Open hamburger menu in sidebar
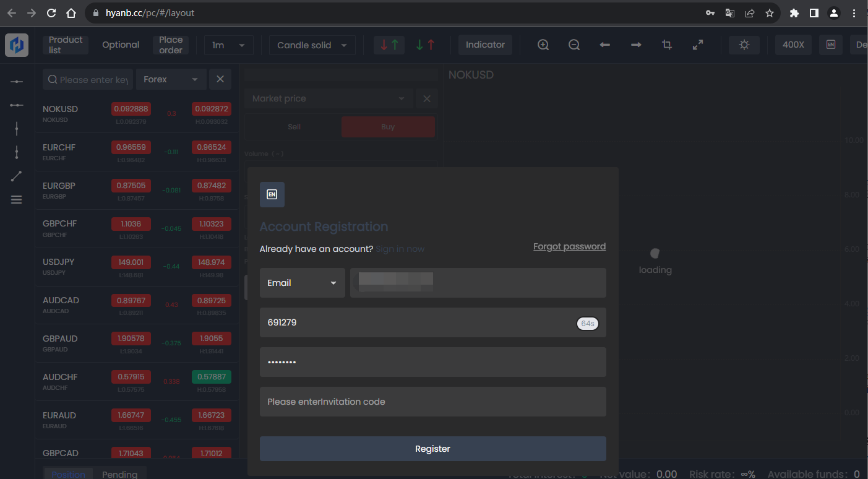Image resolution: width=868 pixels, height=479 pixels. pos(17,199)
